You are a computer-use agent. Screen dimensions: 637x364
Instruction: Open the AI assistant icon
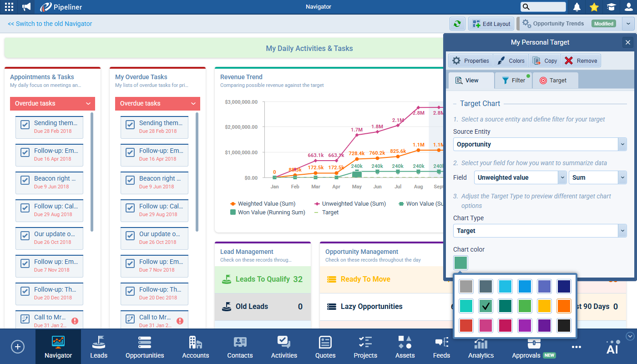click(x=612, y=347)
